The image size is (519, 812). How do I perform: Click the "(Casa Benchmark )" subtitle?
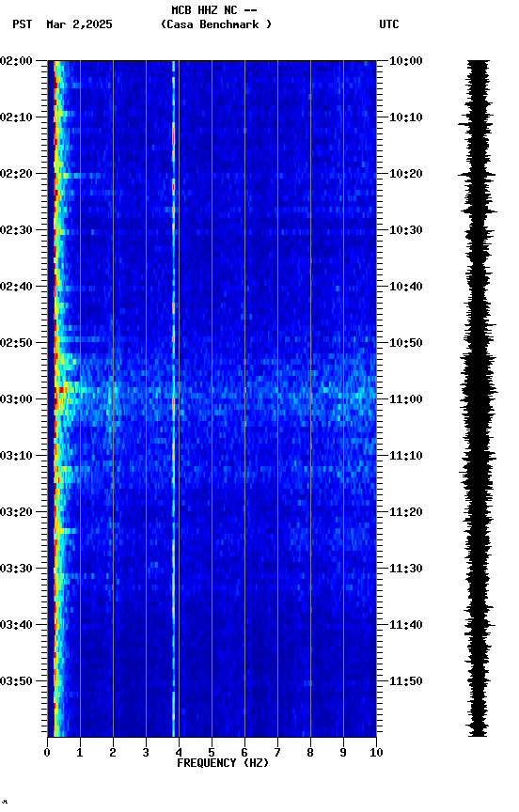[215, 24]
